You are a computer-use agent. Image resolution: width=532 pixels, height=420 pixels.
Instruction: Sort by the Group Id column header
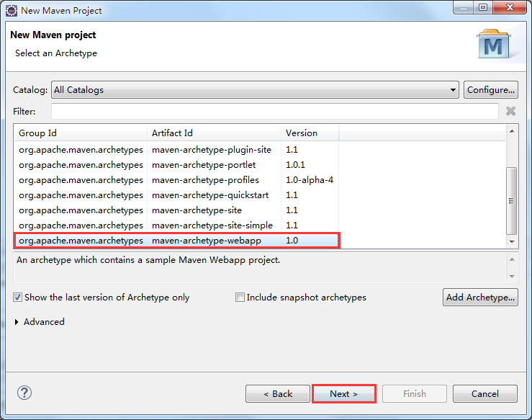[x=82, y=133]
